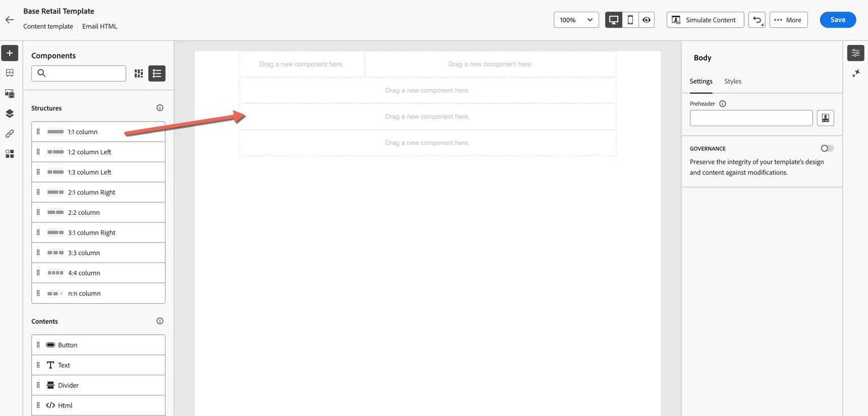The height and width of the screenshot is (416, 868).
Task: Click the top-right wide drop zone
Action: point(491,64)
